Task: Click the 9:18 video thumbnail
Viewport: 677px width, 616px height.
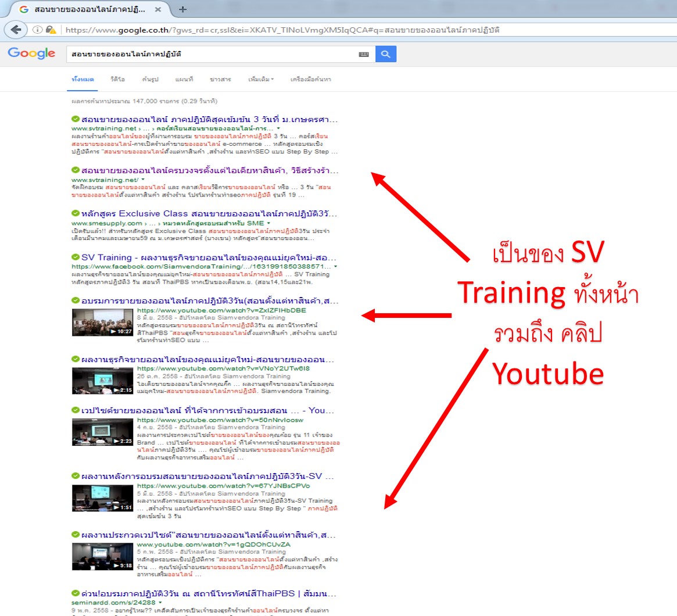Action: (102, 556)
